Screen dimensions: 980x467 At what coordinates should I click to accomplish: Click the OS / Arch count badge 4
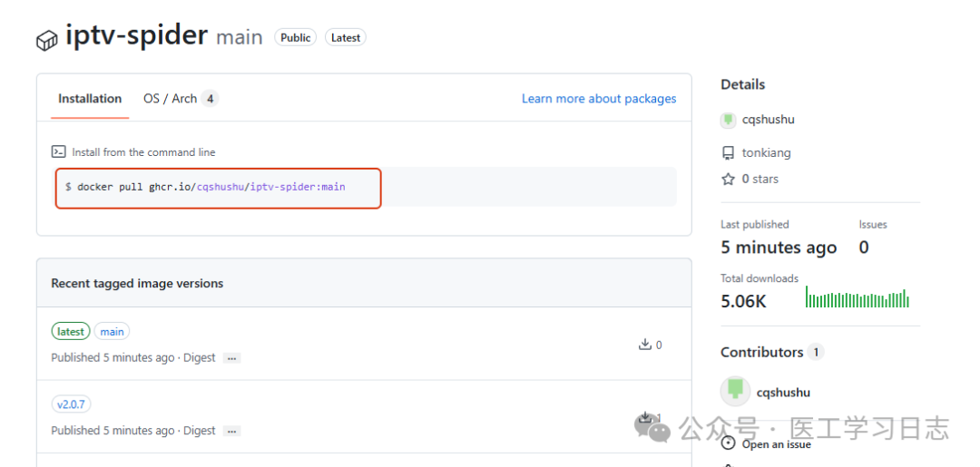[210, 99]
